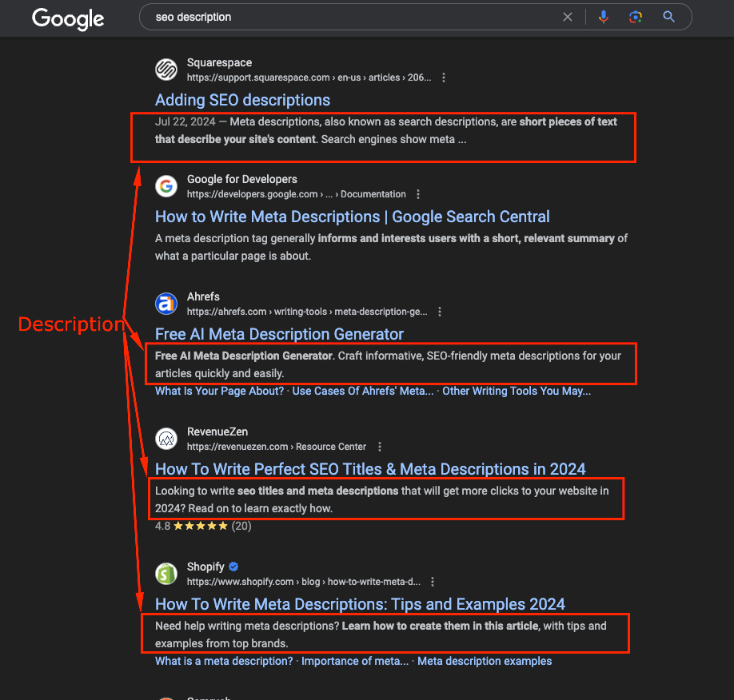Click the Free AI Meta Description Generator title
Screen dimensions: 734x700
[279, 333]
